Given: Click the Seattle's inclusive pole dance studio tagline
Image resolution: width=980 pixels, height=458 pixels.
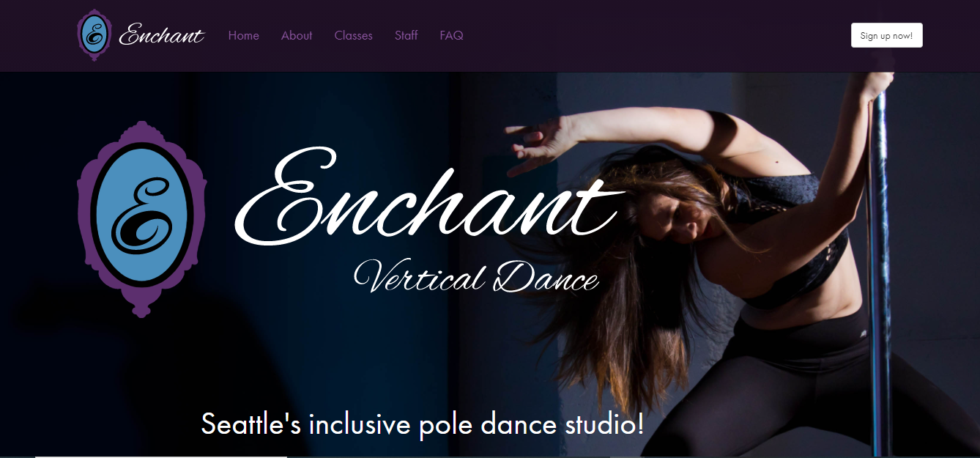Looking at the screenshot, I should pyautogui.click(x=423, y=424).
